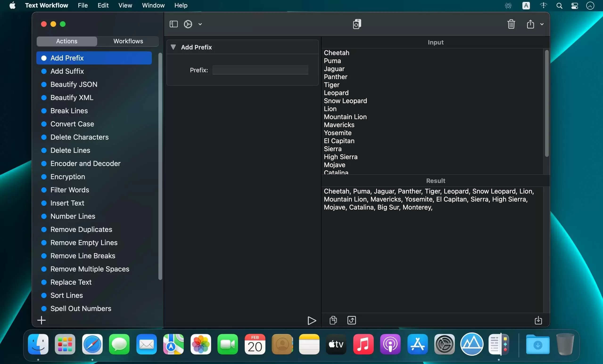
Task: Select the Remove Duplicates action
Action: (81, 229)
